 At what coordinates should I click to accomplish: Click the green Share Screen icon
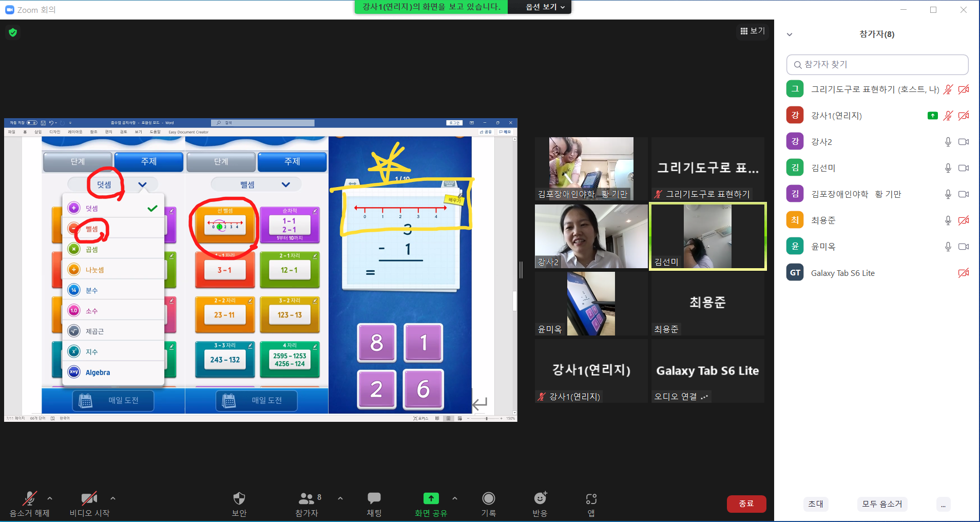[x=431, y=498]
